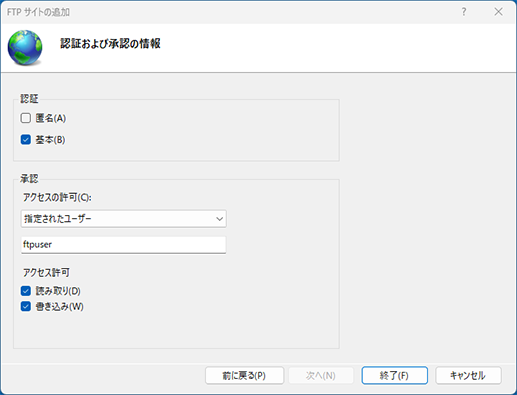The width and height of the screenshot is (517, 395).
Task: Toggle the 読み取り(D) permission checkbox
Action: [26, 291]
